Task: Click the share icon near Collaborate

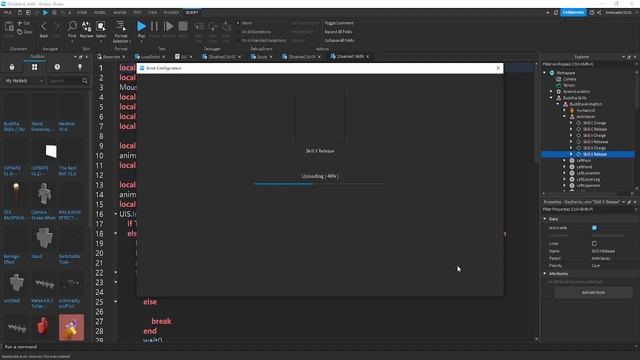Action: 599,13
